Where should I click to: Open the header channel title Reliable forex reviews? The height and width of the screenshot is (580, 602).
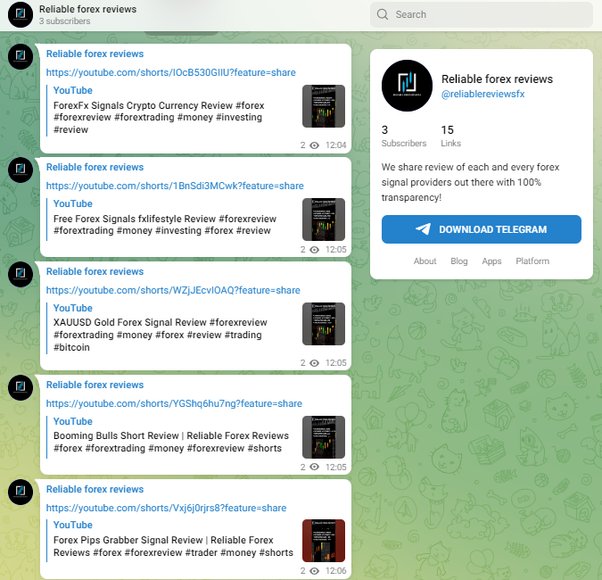(88, 9)
